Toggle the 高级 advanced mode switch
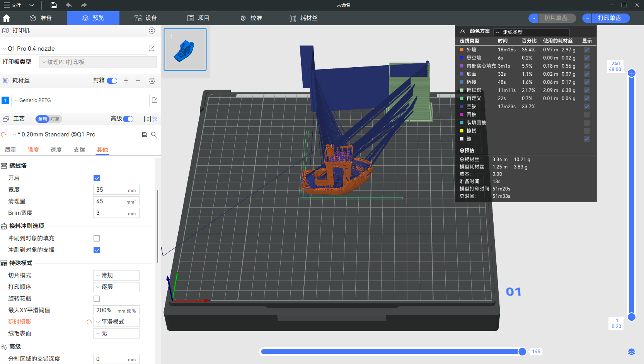 pos(128,119)
